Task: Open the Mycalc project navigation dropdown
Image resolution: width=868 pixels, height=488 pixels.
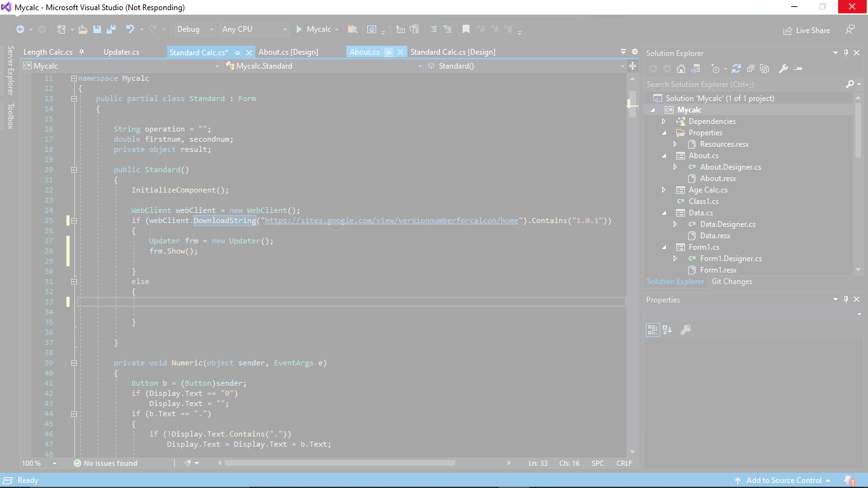Action: click(x=121, y=65)
